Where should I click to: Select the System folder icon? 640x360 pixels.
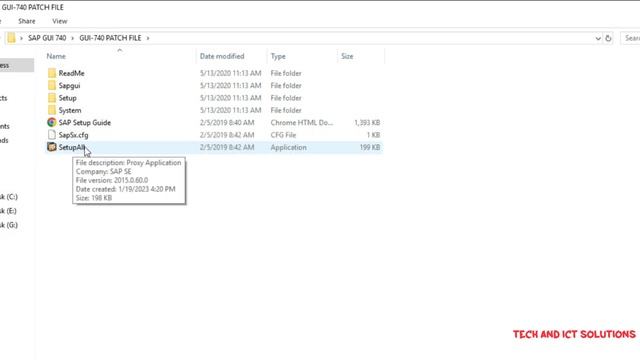coord(52,110)
